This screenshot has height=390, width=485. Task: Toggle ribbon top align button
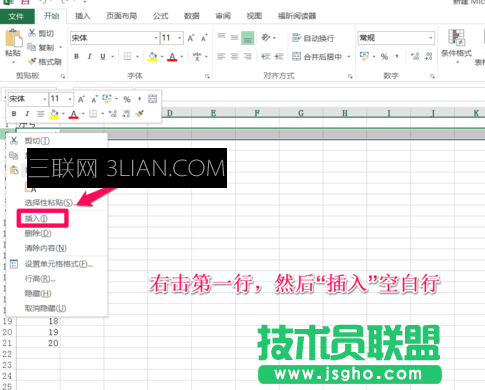[221, 37]
